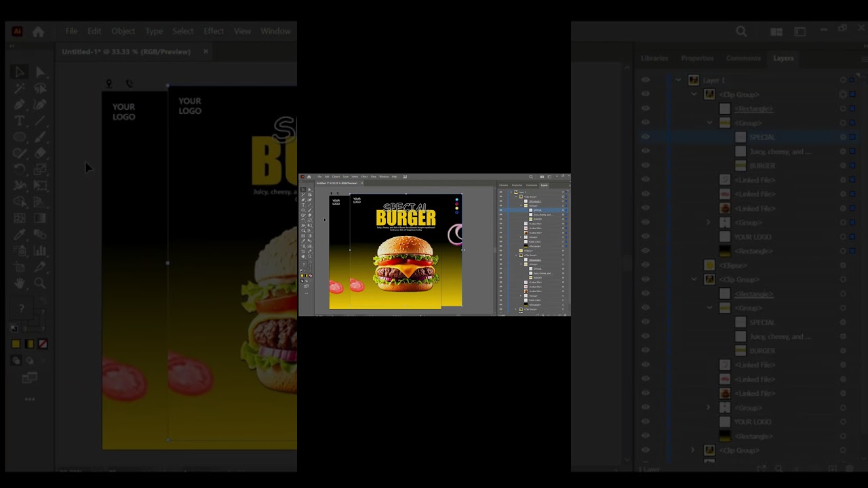Select the Ellipse tool
This screenshot has width=868, height=488.
[x=20, y=137]
